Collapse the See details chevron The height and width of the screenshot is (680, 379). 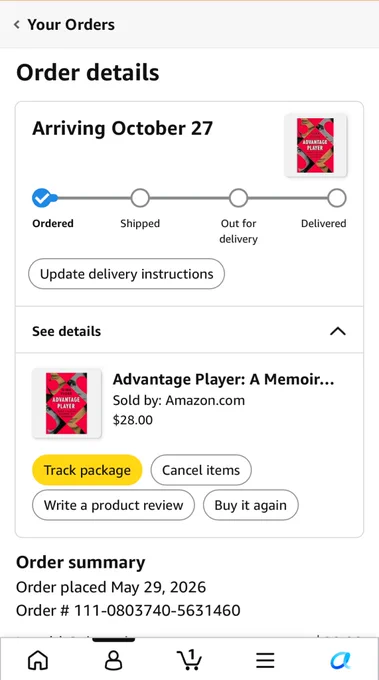pos(338,331)
